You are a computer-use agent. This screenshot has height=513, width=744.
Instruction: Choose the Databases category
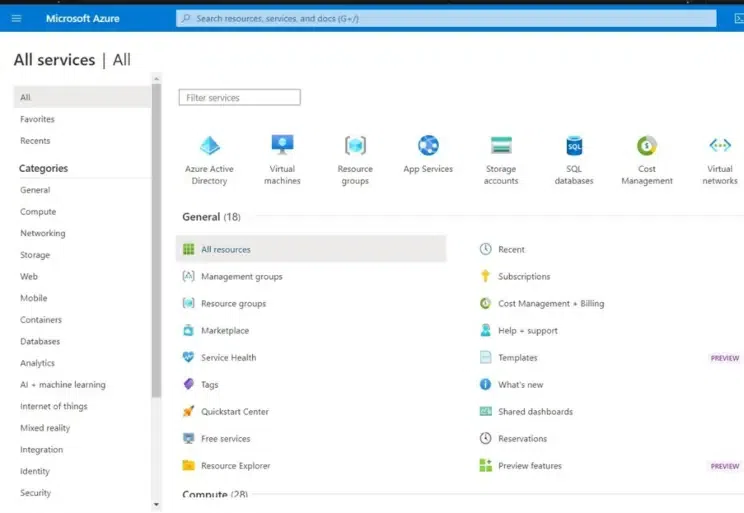[40, 341]
